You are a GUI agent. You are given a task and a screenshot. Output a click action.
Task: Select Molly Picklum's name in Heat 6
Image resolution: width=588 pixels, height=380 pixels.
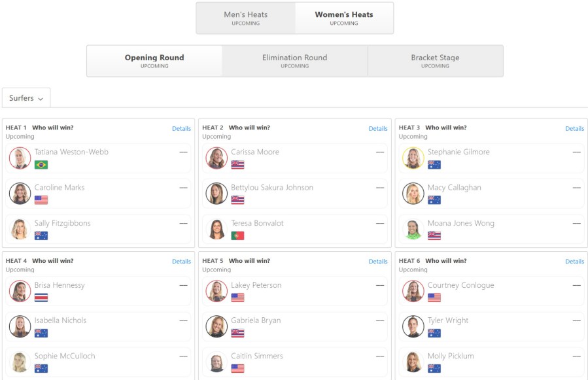(451, 356)
